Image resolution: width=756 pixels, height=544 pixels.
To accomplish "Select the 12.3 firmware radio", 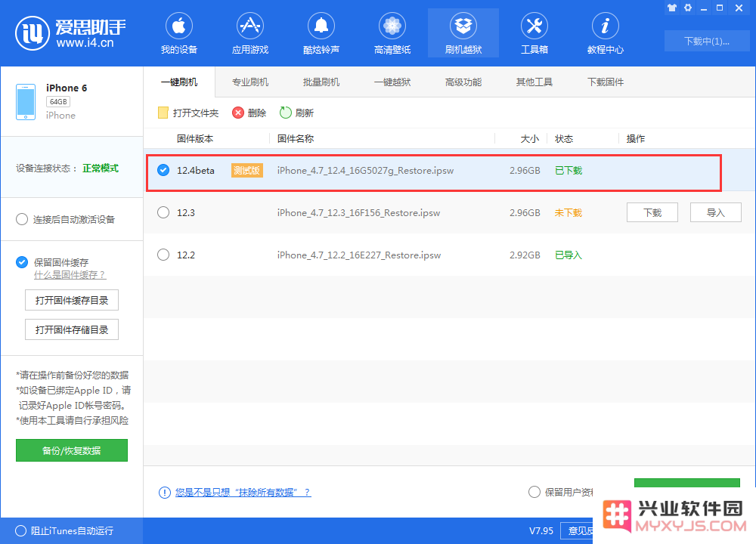I will click(x=163, y=212).
